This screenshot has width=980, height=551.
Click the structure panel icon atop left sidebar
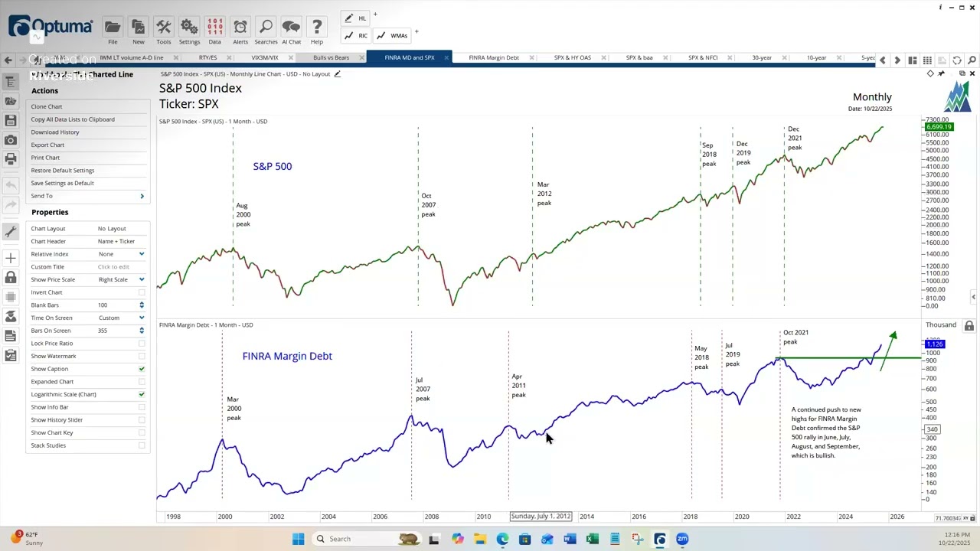pyautogui.click(x=11, y=81)
